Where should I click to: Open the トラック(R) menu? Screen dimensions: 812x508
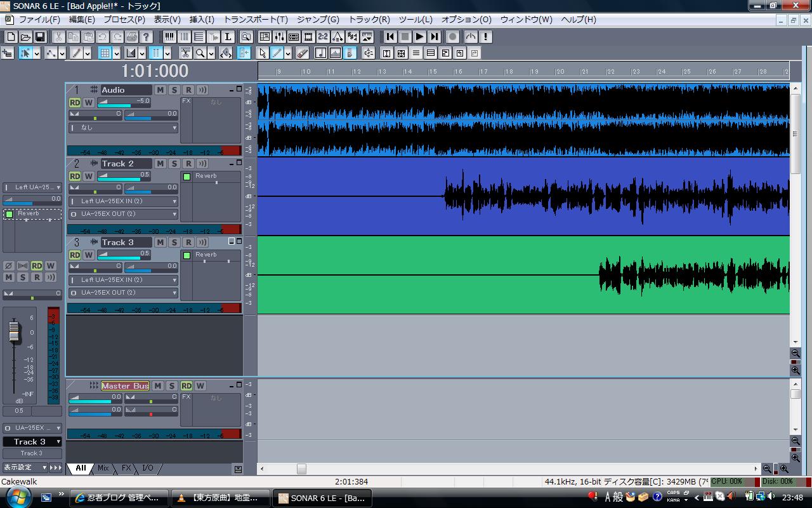pos(369,20)
